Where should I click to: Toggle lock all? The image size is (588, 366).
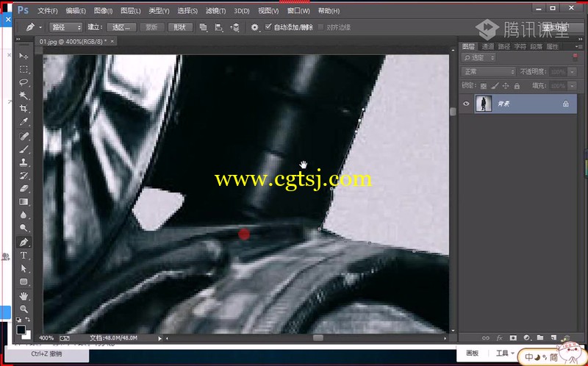click(517, 86)
